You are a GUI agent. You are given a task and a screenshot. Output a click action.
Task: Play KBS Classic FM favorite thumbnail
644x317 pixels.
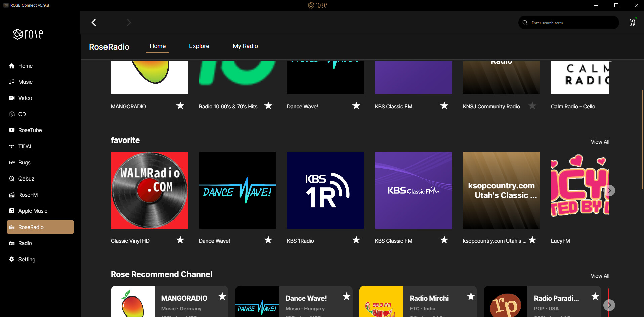(x=414, y=190)
